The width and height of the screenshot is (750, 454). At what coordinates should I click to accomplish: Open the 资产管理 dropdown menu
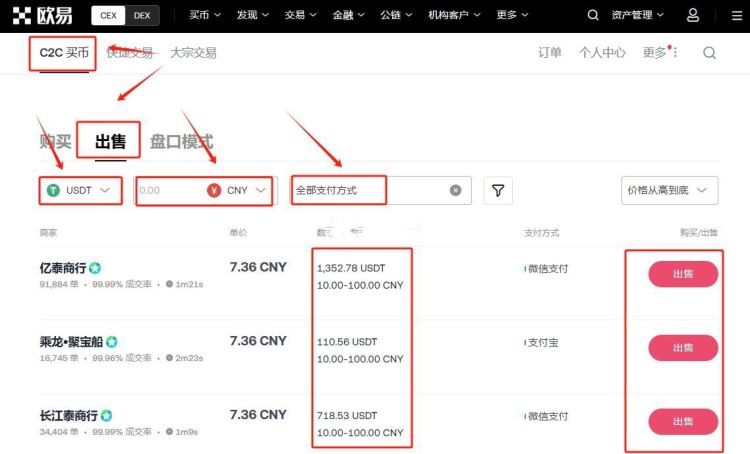[x=638, y=15]
